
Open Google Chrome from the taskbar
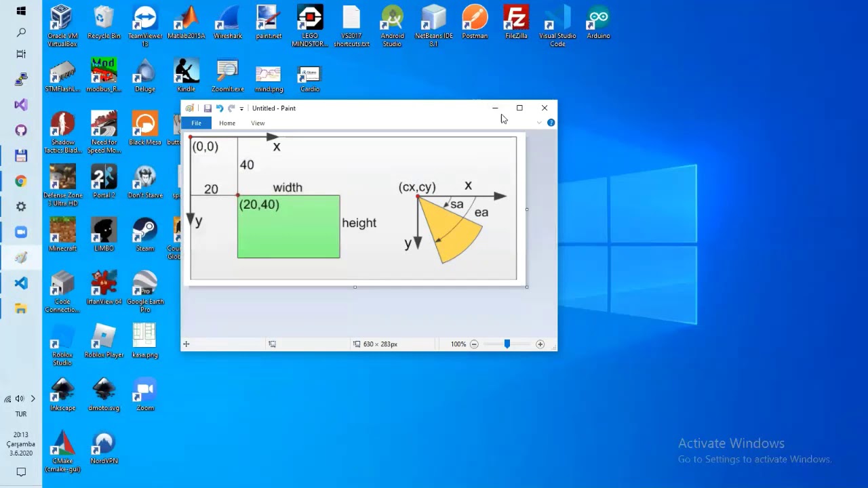tap(21, 181)
